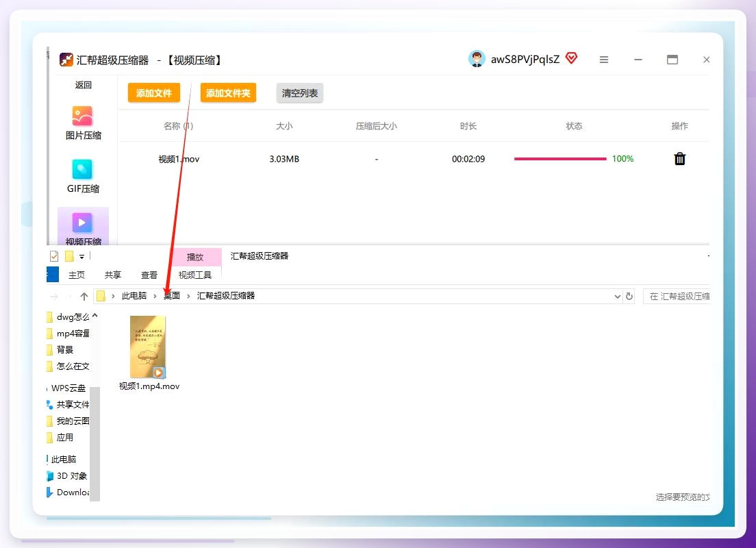Click the 3.03MB size cell
This screenshot has width=756, height=548.
click(284, 159)
